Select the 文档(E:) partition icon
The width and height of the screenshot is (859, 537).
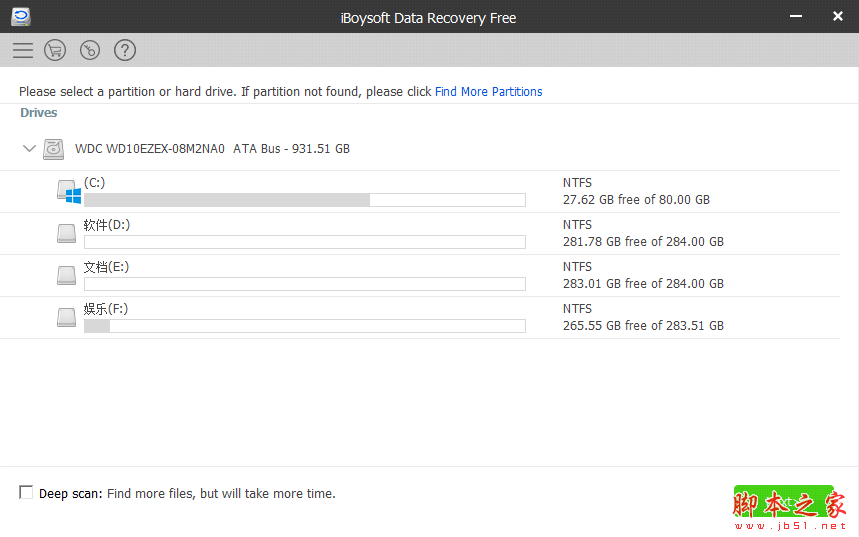[x=66, y=275]
